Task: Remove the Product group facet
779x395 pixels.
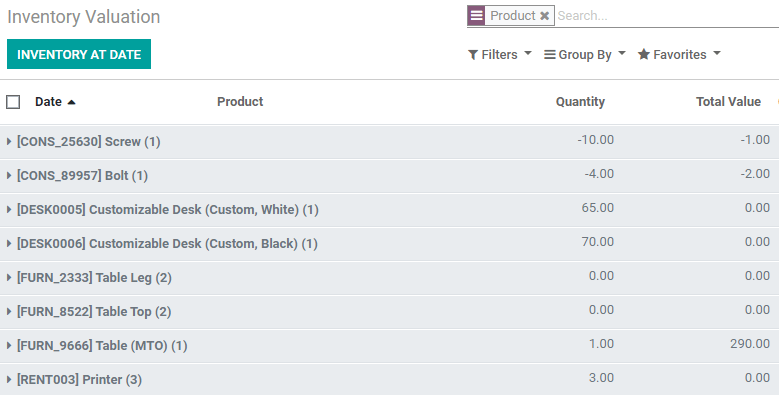Action: coord(545,16)
